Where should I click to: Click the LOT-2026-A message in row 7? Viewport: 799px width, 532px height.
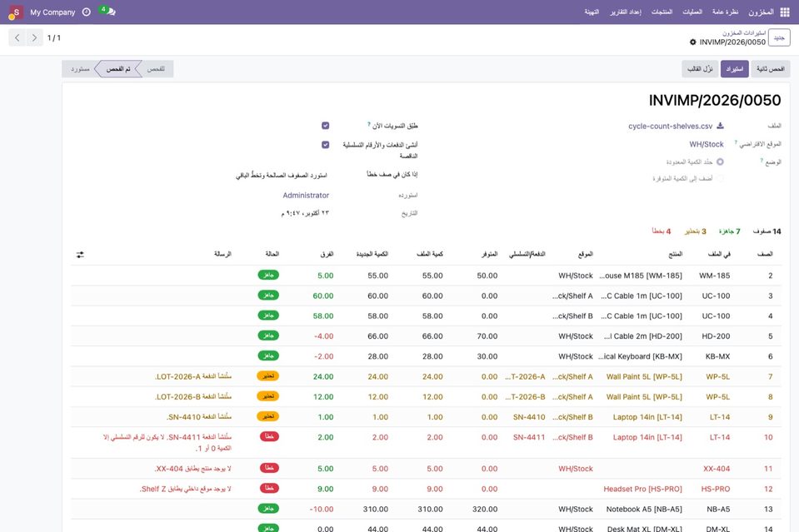click(192, 376)
